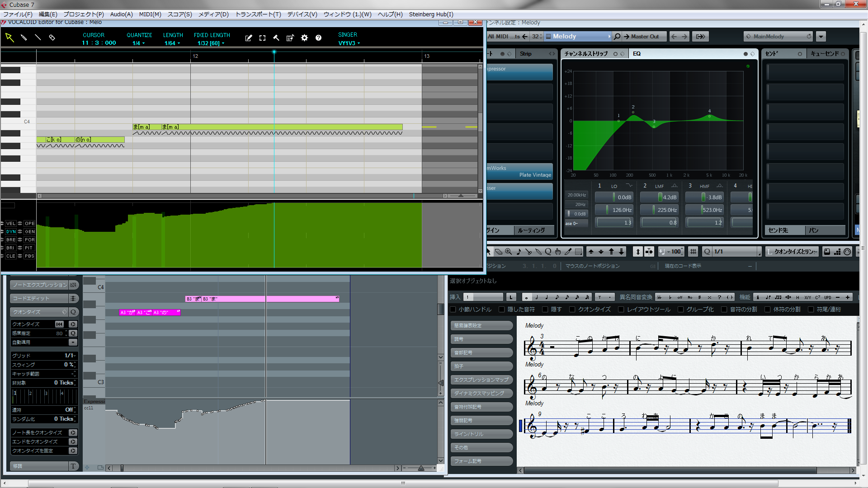Adjust EQ band 3 frequency 523.0Hz slider

(704, 210)
